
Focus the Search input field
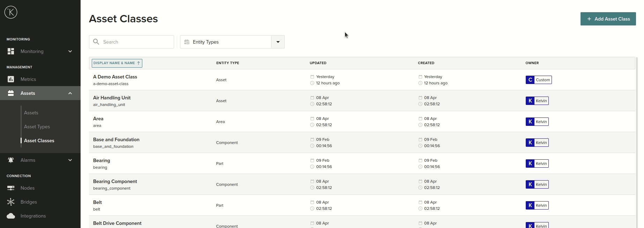click(x=136, y=42)
